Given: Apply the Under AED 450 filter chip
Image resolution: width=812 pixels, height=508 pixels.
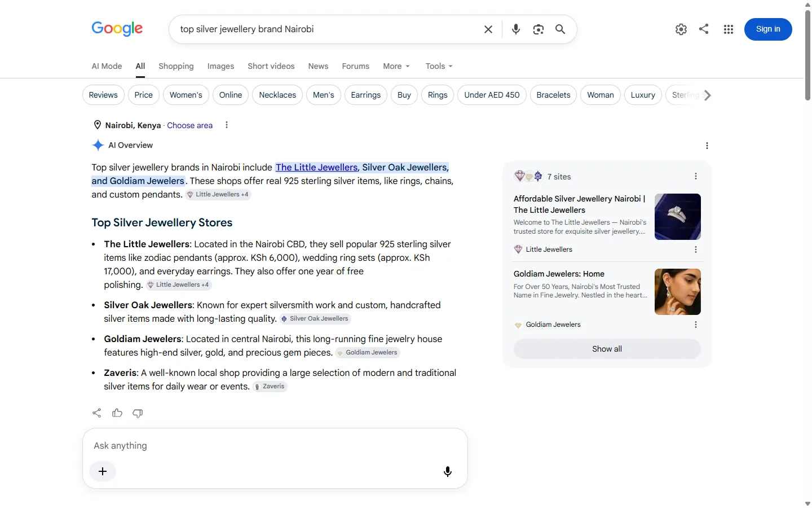Looking at the screenshot, I should click(x=492, y=95).
